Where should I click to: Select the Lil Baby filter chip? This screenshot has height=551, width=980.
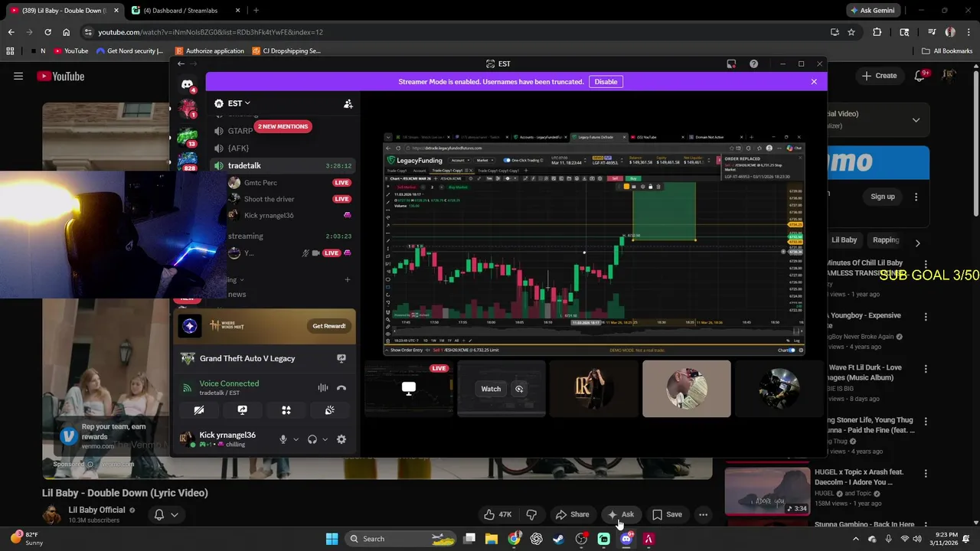point(844,240)
